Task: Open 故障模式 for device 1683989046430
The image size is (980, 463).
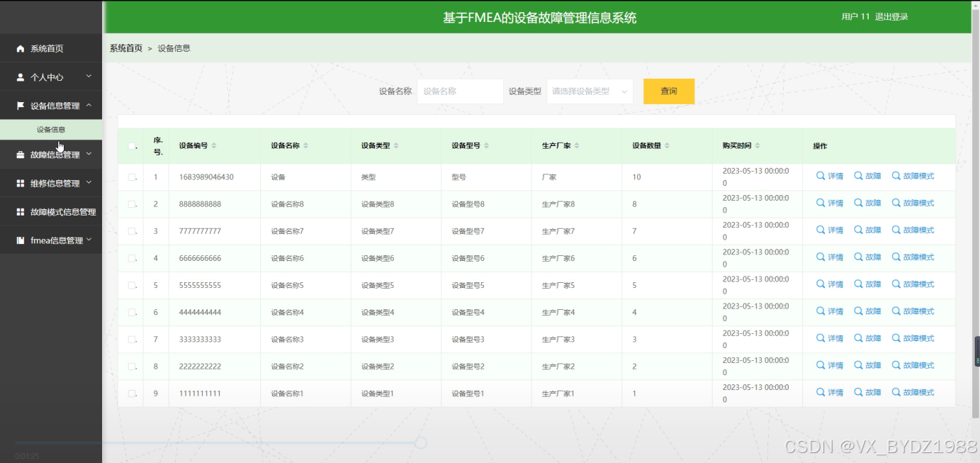Action: (913, 176)
